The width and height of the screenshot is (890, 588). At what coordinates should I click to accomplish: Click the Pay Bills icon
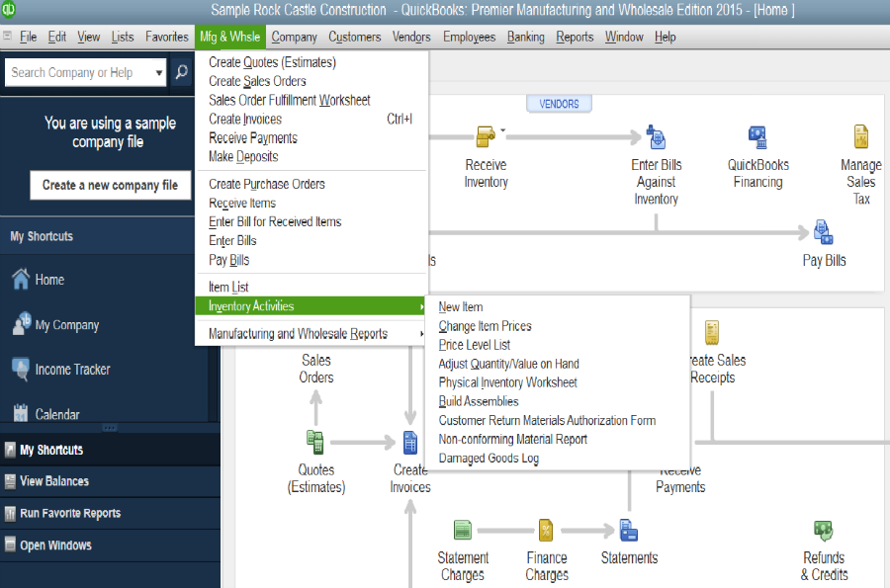tap(823, 232)
